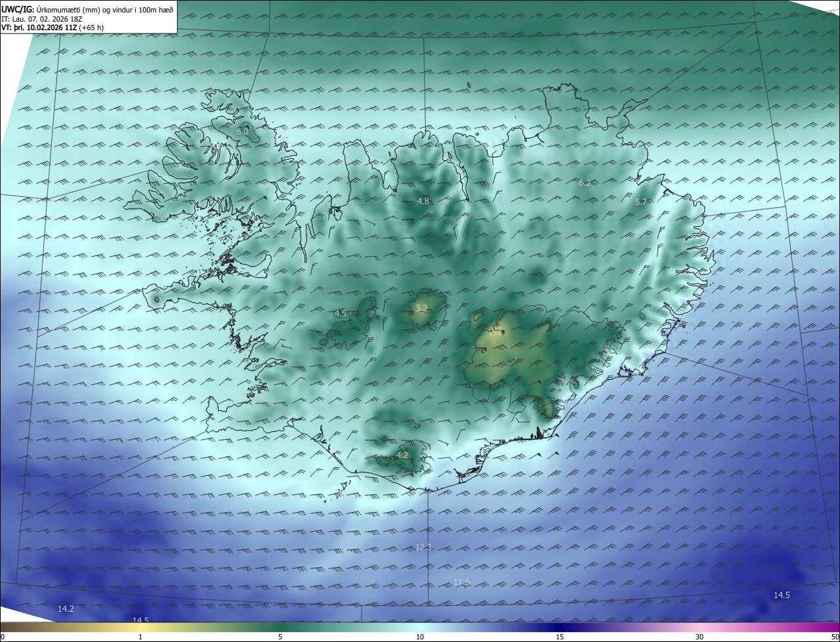Screen dimensions: 840x642
Task: Click the 0 tick on the color scale
Action: tap(3, 637)
